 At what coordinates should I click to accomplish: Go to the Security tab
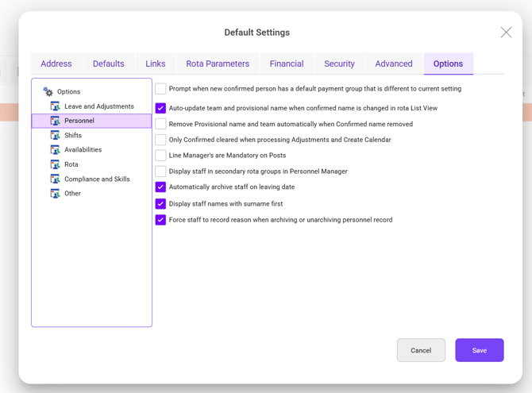pyautogui.click(x=339, y=64)
